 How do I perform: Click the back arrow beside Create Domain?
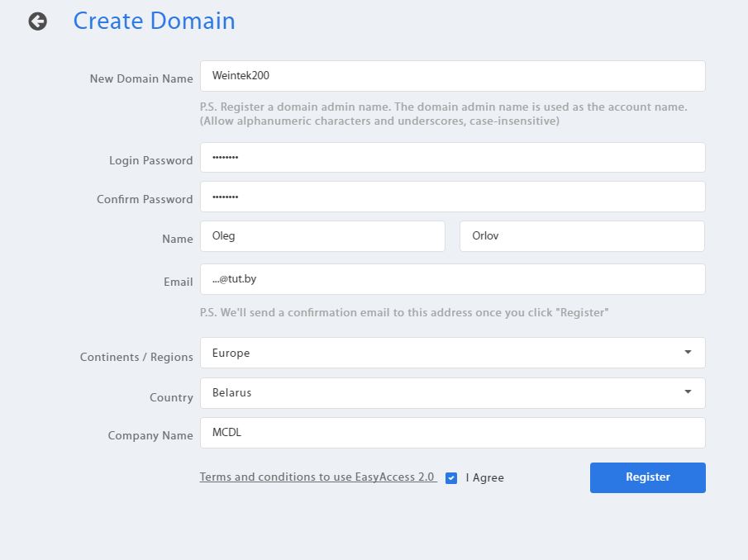click(x=37, y=21)
